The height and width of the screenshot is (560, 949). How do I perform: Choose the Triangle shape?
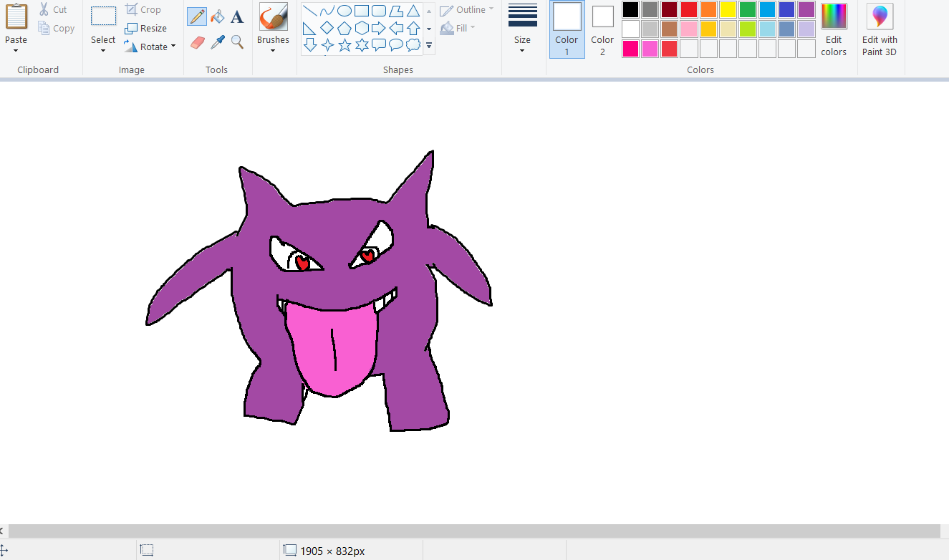(x=413, y=11)
